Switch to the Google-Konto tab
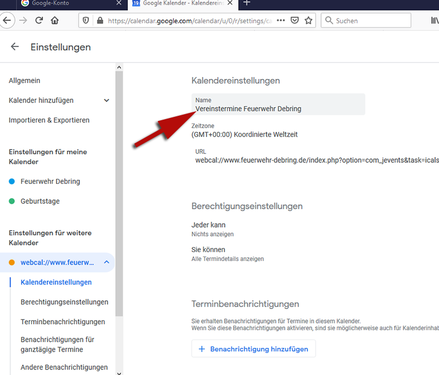Viewport: 439px width, 375px height. [71, 3]
